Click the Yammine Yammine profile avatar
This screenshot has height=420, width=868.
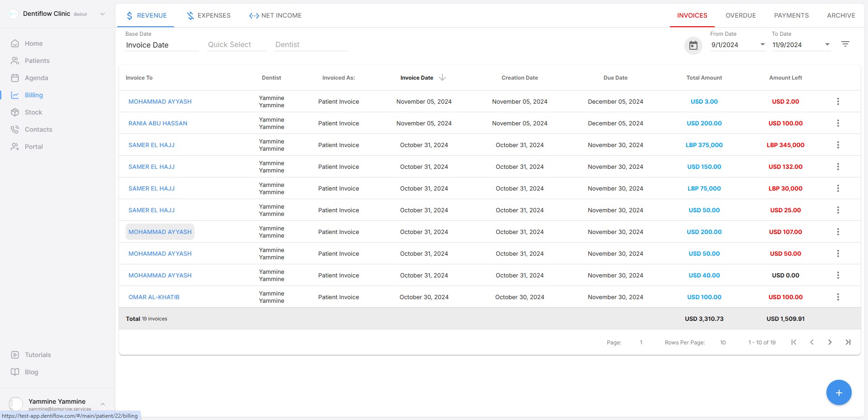(16, 404)
